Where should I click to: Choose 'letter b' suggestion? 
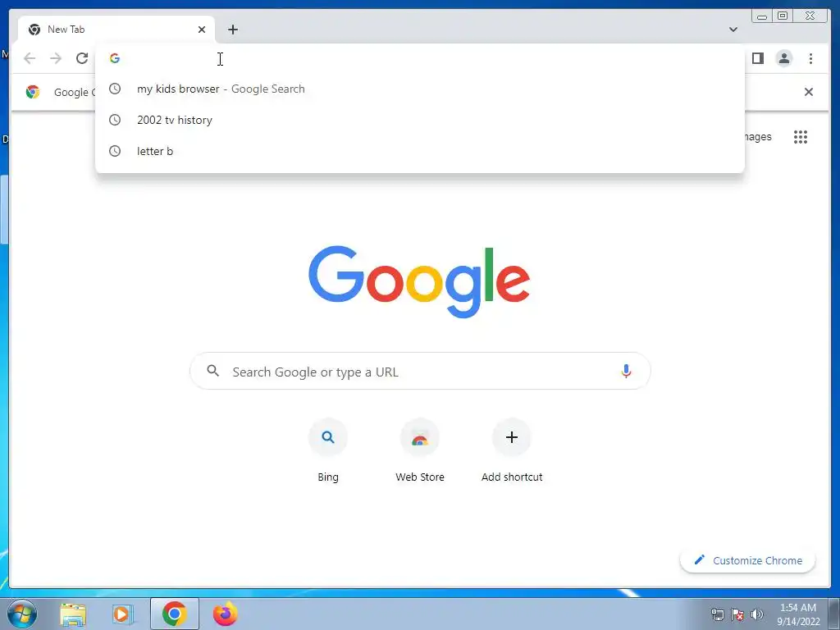tap(419, 151)
